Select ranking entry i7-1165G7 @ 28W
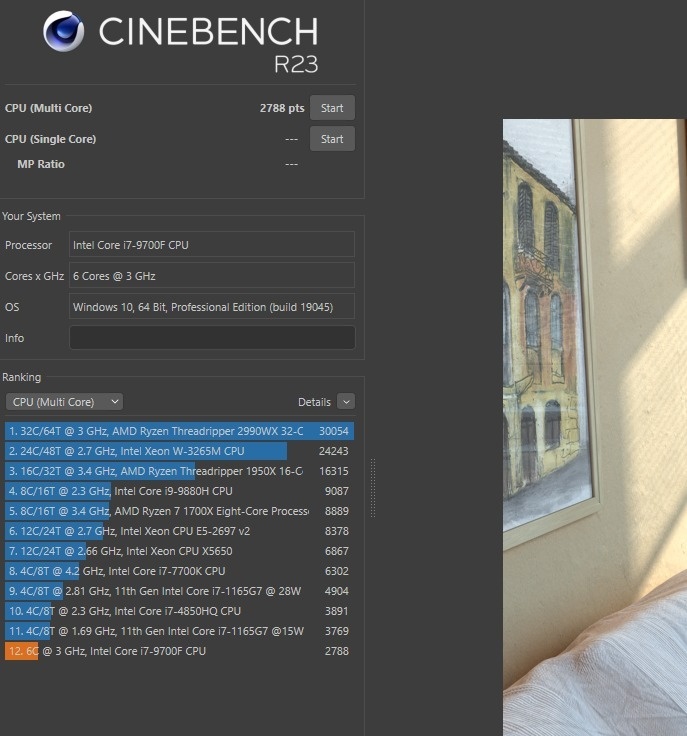This screenshot has height=736, width=687. [x=179, y=591]
